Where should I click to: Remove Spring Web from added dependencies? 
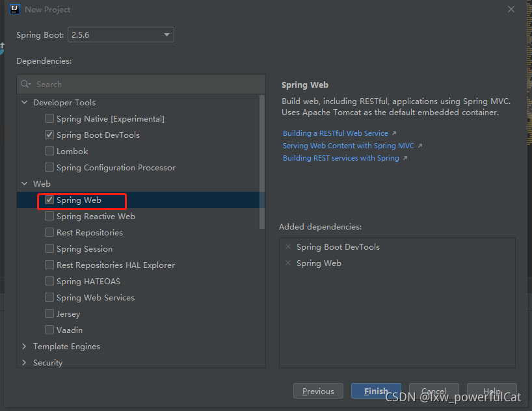pyautogui.click(x=288, y=263)
